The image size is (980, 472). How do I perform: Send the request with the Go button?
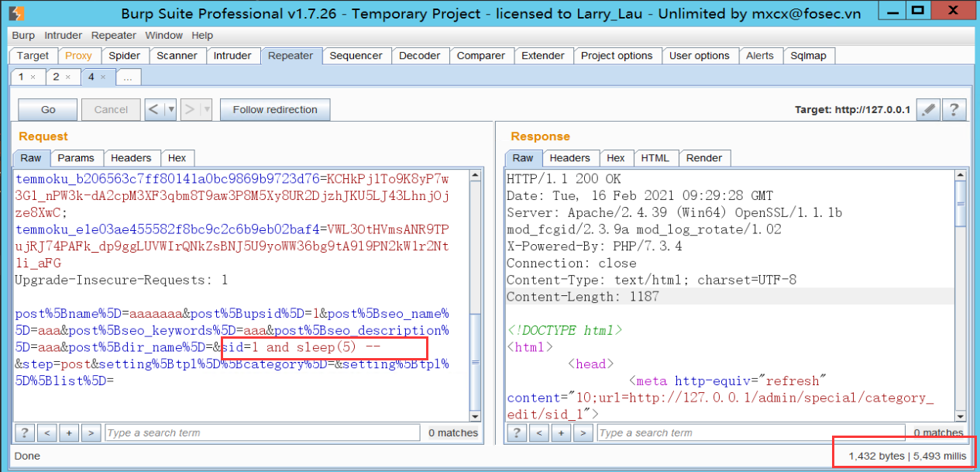pos(48,109)
